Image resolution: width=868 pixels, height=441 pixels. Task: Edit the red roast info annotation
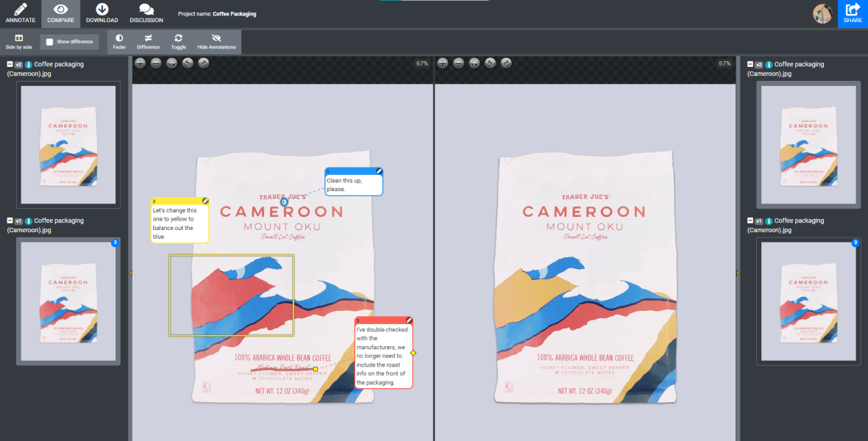pos(409,320)
